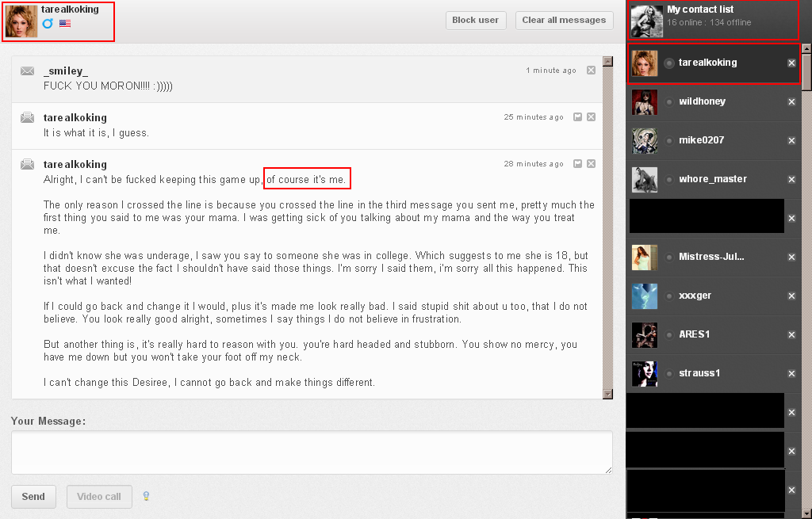The image size is (812, 519).
Task: Click male gender icon in header
Action: [x=48, y=23]
